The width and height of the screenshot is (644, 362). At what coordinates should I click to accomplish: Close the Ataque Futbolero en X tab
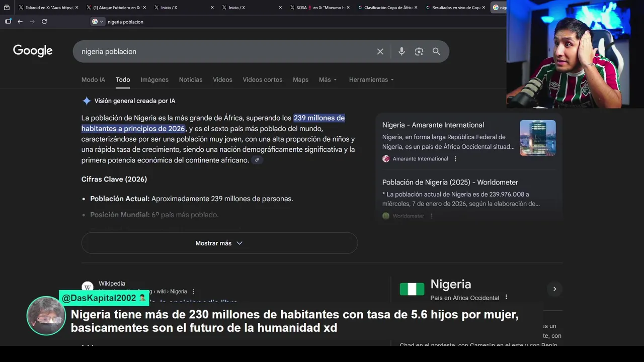pyautogui.click(x=144, y=8)
